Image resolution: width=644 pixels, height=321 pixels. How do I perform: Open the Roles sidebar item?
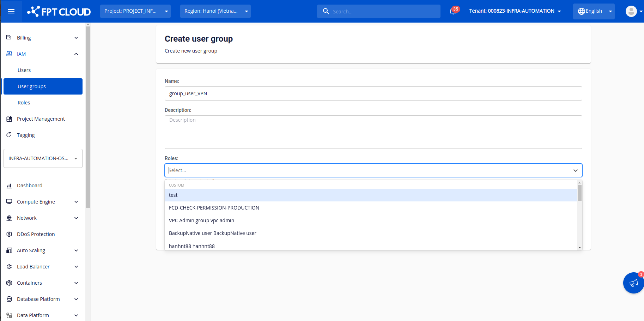(x=24, y=103)
